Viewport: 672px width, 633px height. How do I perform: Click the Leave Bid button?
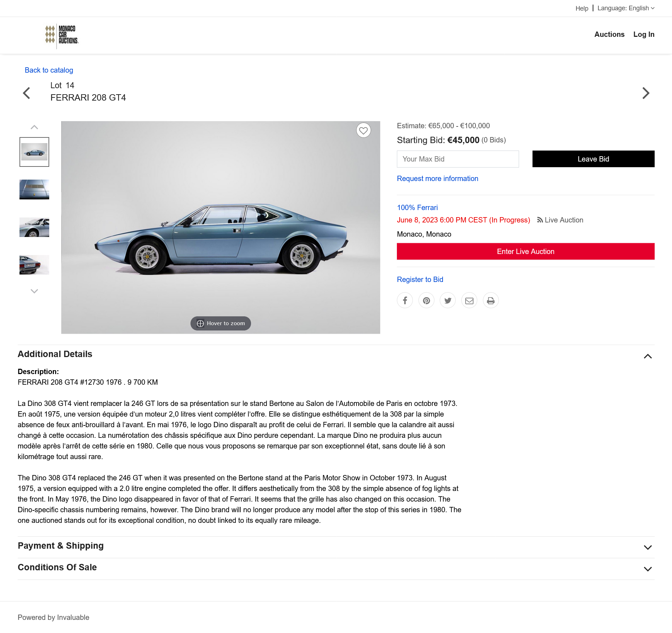click(x=593, y=159)
